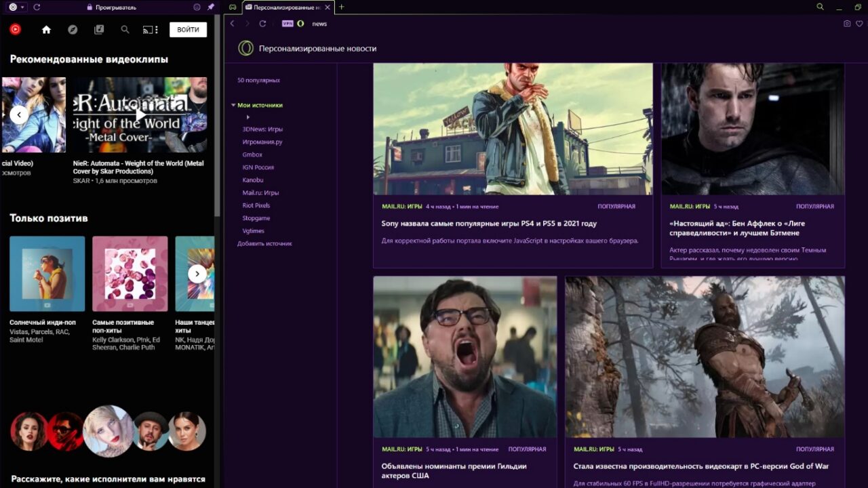The width and height of the screenshot is (868, 488).
Task: Click ПОПУЛЯРНАЯ tag on God of War article
Action: (x=815, y=449)
